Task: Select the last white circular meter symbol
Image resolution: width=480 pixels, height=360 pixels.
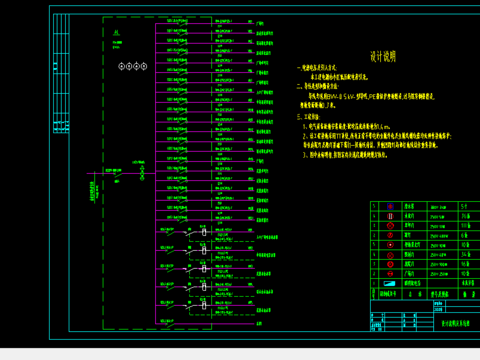Action: coord(144,66)
